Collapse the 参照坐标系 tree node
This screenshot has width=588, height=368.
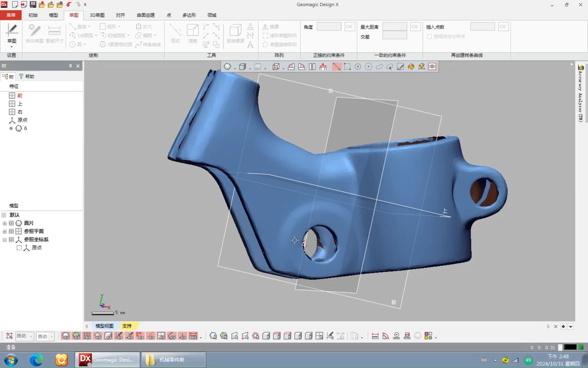[x=4, y=240]
